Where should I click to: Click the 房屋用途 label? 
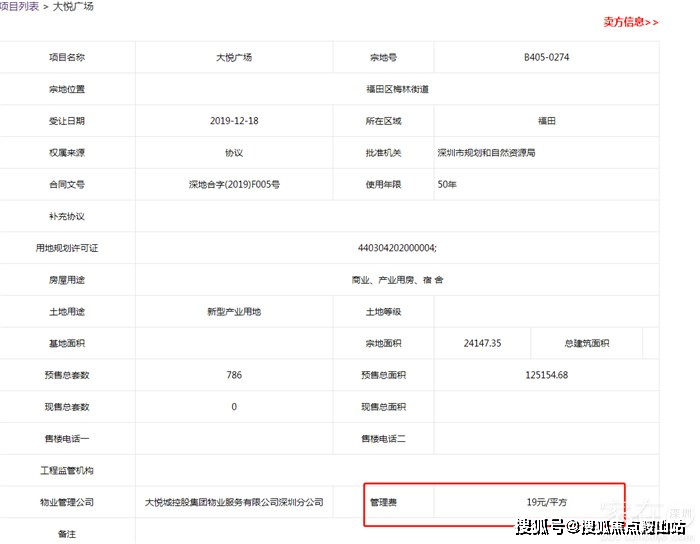pos(67,280)
